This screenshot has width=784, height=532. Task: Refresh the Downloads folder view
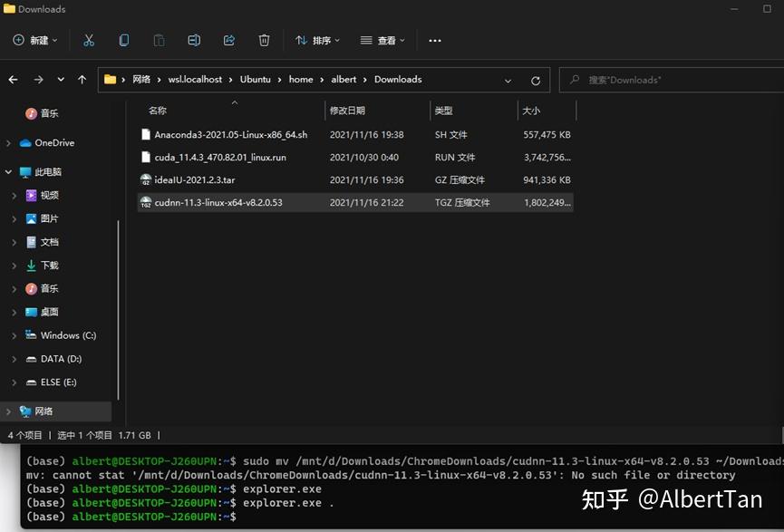point(536,81)
